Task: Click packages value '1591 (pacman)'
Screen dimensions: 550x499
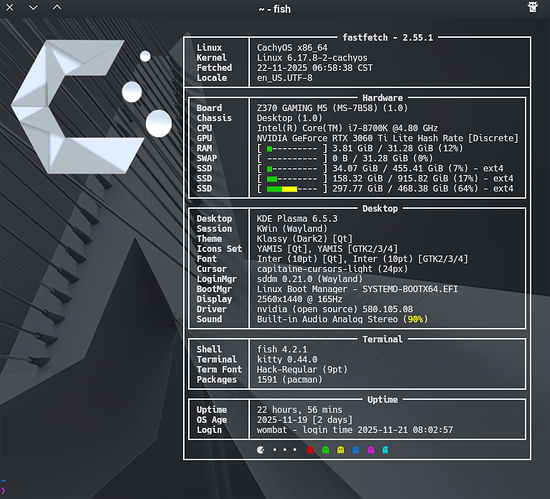Action: [289, 380]
